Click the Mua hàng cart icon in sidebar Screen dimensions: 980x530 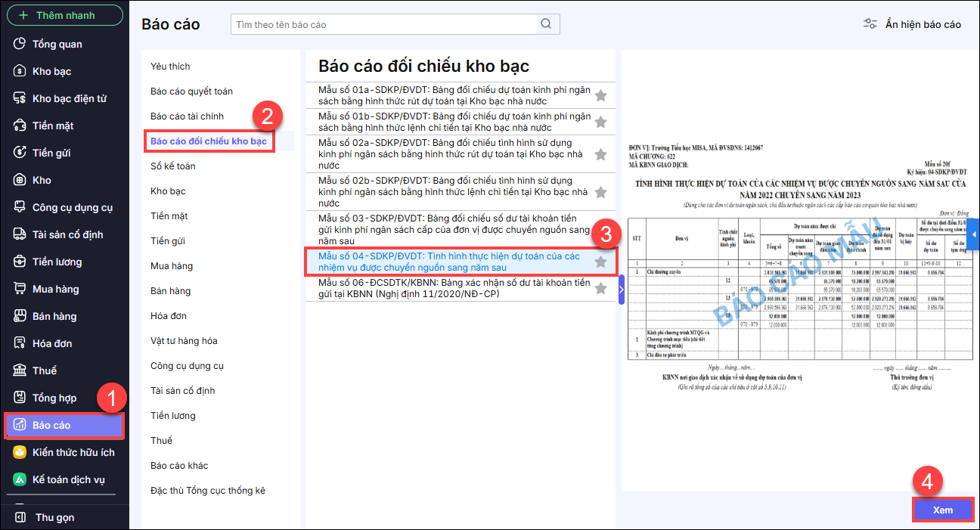20,289
